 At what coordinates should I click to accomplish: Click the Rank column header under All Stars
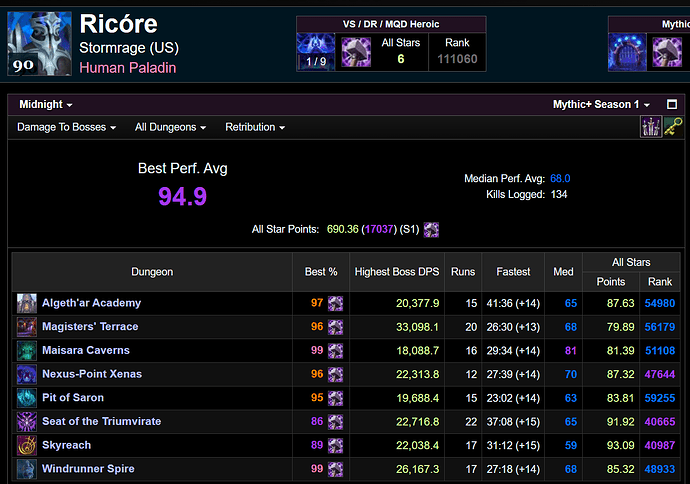point(660,282)
